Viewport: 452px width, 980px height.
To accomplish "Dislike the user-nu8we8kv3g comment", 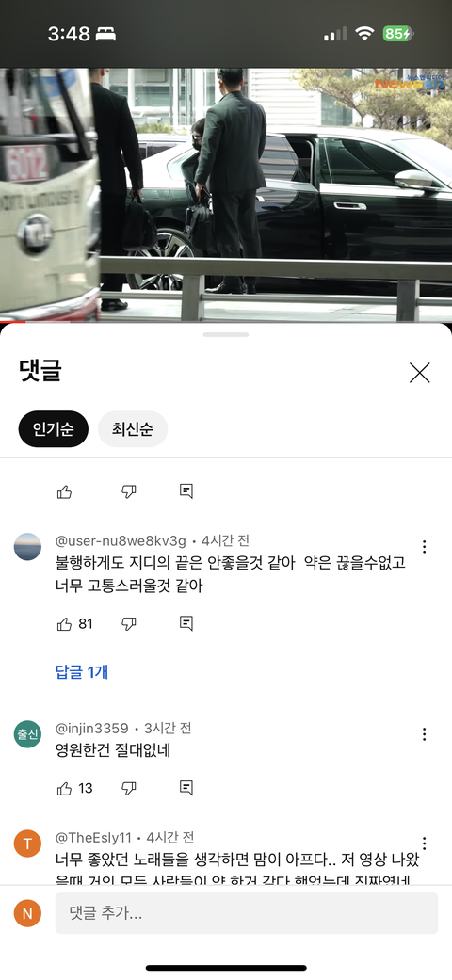I will click(x=129, y=624).
